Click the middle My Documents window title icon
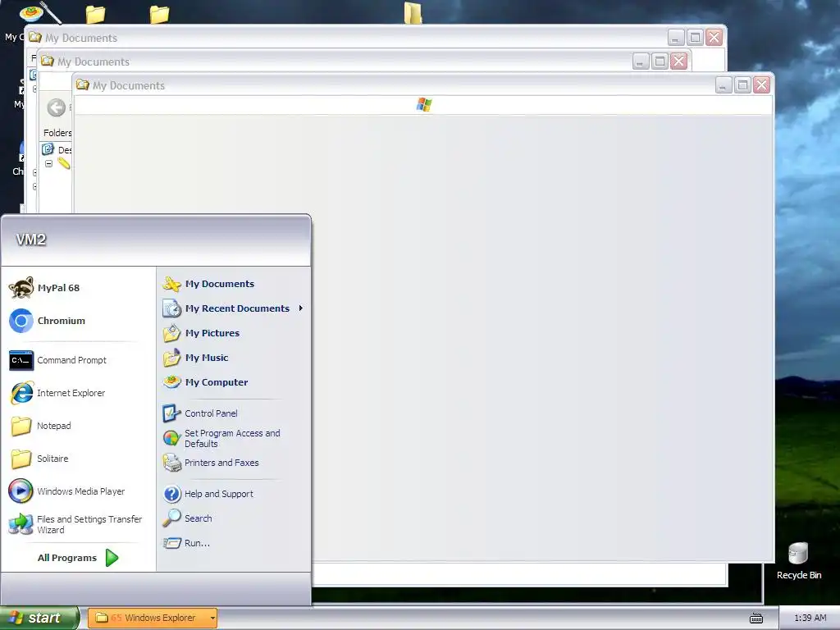 click(47, 61)
